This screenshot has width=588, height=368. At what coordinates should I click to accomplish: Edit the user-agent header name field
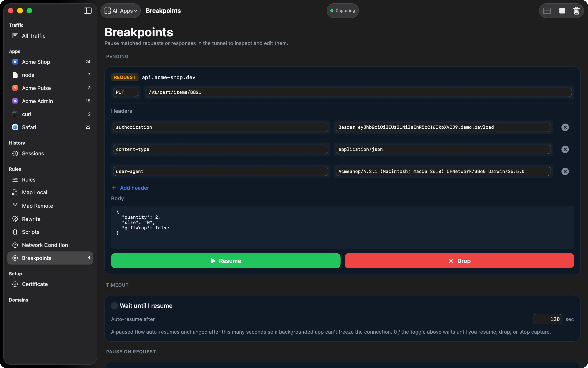221,172
